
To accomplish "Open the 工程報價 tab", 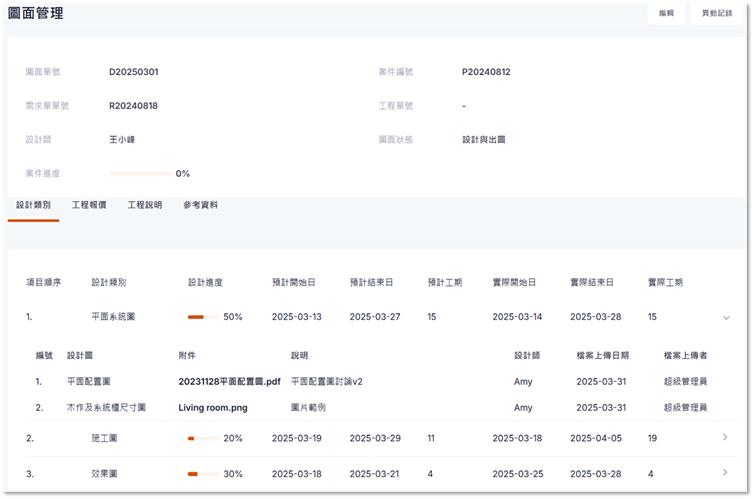I will (89, 205).
